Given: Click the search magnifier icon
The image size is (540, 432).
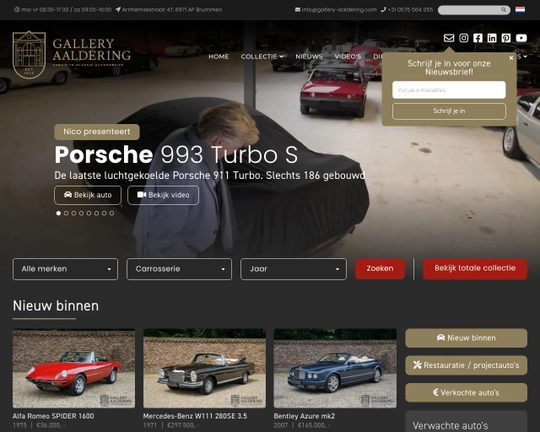Looking at the screenshot, I should [x=503, y=10].
